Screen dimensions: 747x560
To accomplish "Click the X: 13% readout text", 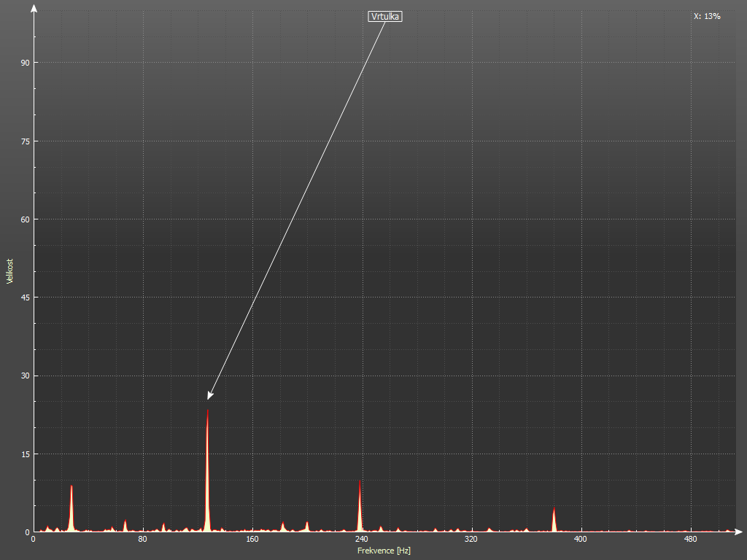I will pos(707,16).
